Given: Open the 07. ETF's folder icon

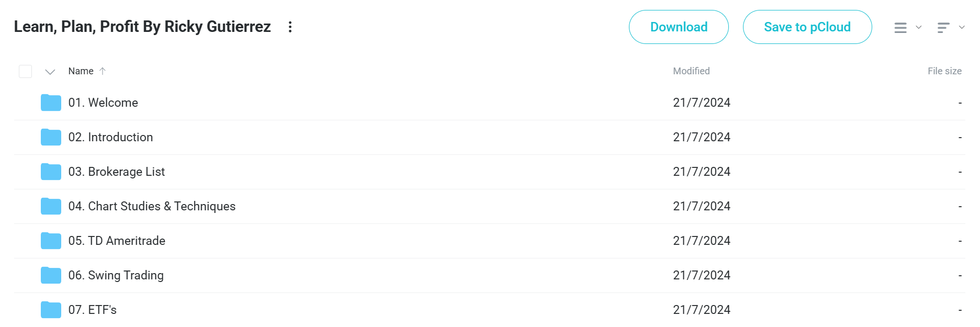Looking at the screenshot, I should (x=51, y=310).
